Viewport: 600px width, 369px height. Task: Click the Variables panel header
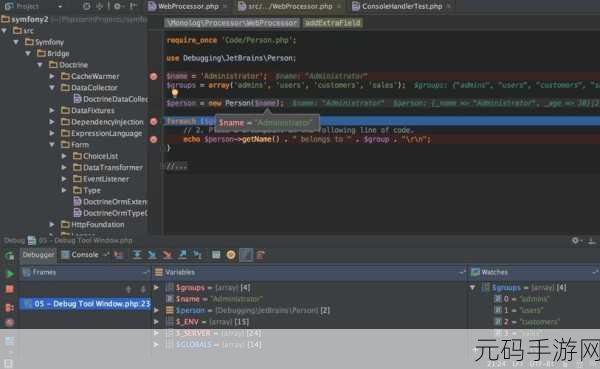coord(309,273)
